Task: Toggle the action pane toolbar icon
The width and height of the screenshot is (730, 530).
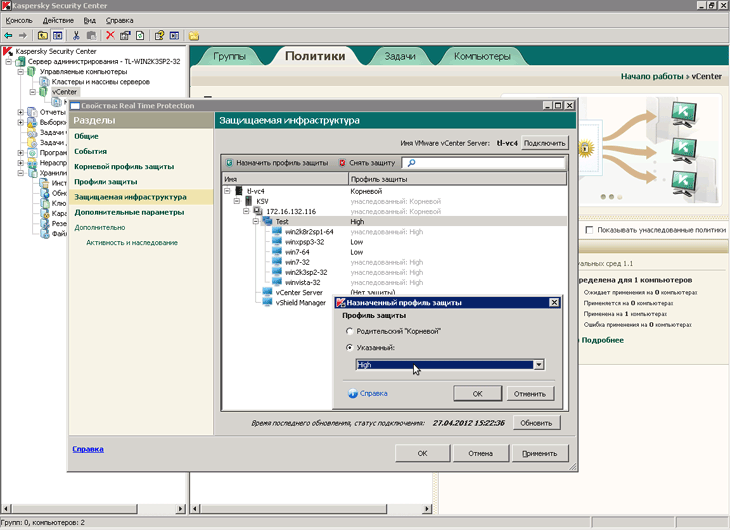Action: 174,35
